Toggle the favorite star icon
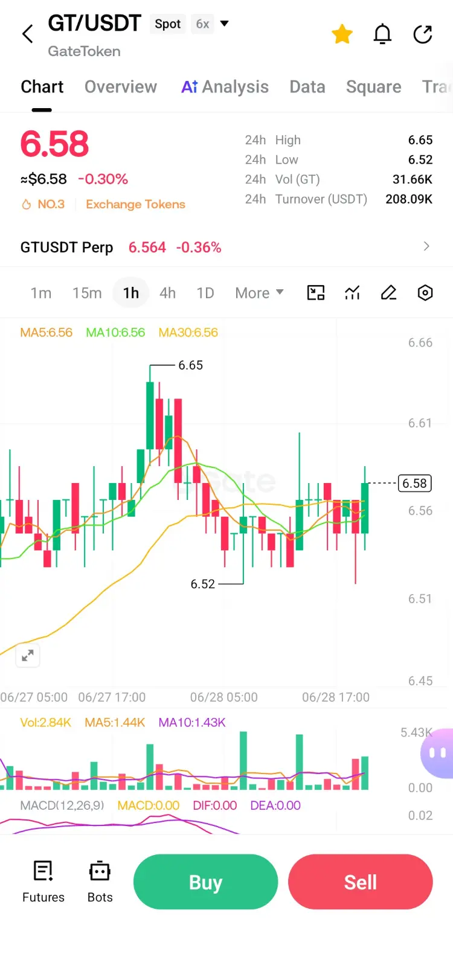453x980 pixels. (x=342, y=34)
